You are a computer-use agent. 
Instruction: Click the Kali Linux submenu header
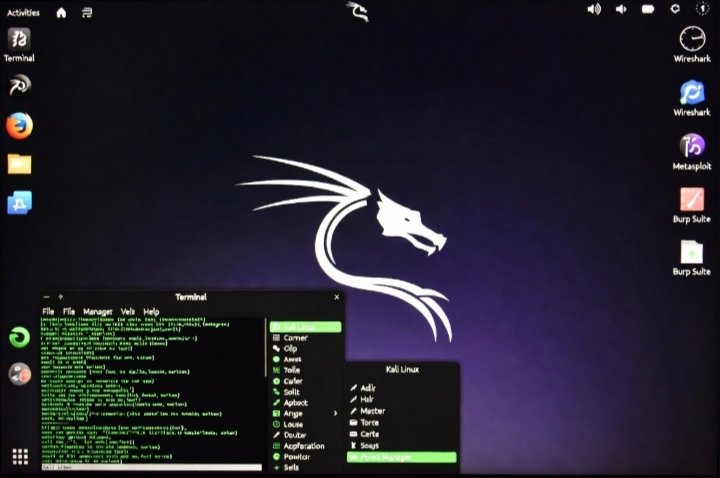click(x=402, y=369)
